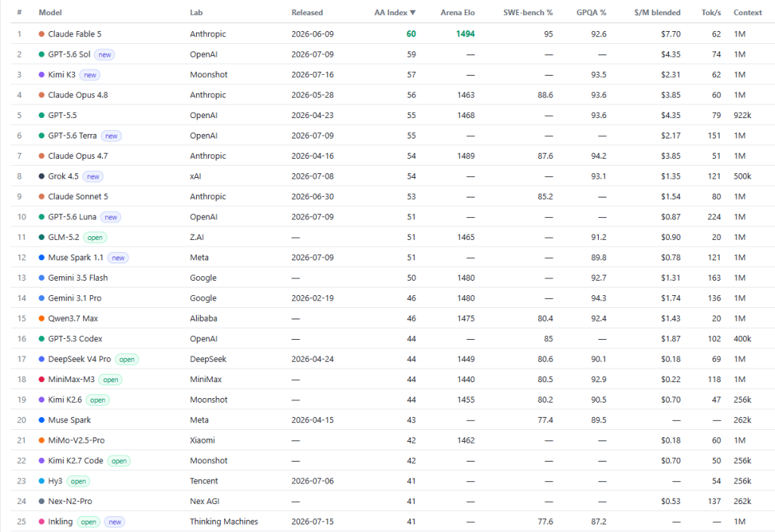The image size is (775, 532).
Task: Select the GPT-5.3 Codex model name
Action: click(75, 339)
